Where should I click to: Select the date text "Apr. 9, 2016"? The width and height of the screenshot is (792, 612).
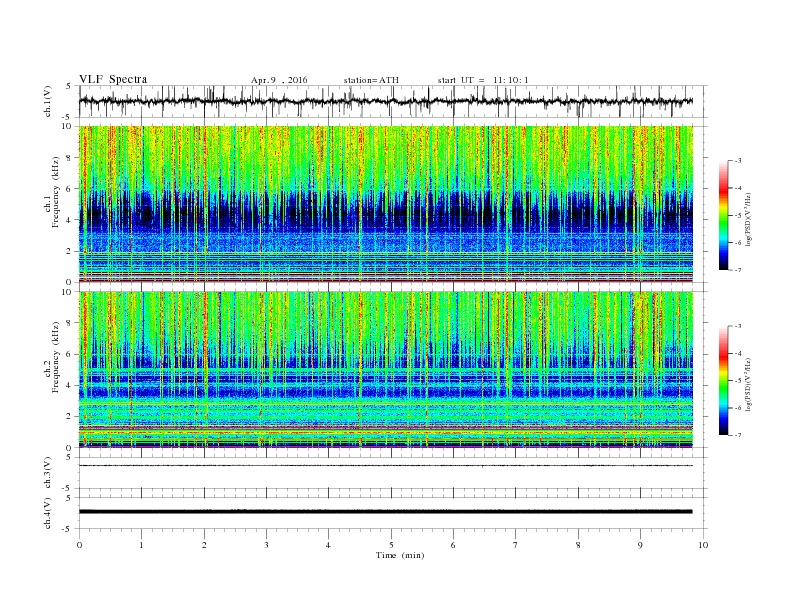point(279,80)
